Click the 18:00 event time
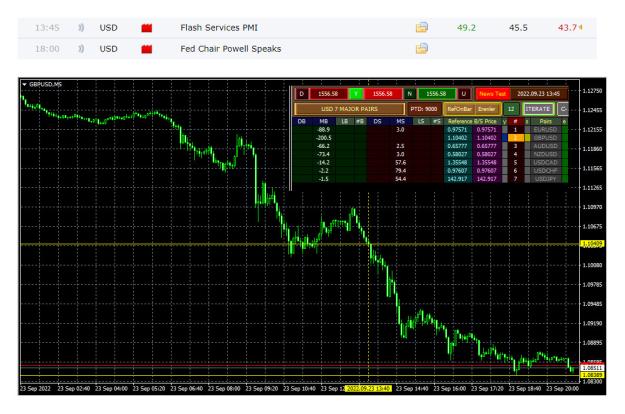This screenshot has width=625, height=414. click(47, 49)
